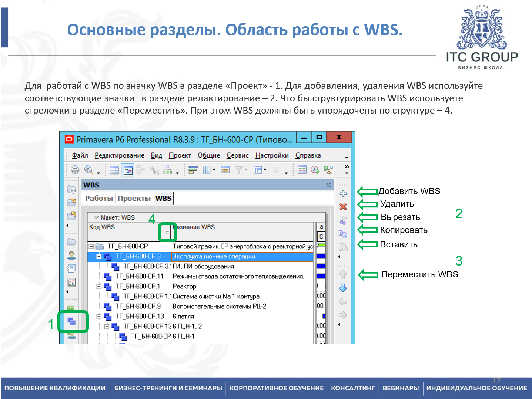The height and width of the screenshot is (399, 532).
Task: Open the Reports icon in the sidebar
Action: coord(71,268)
